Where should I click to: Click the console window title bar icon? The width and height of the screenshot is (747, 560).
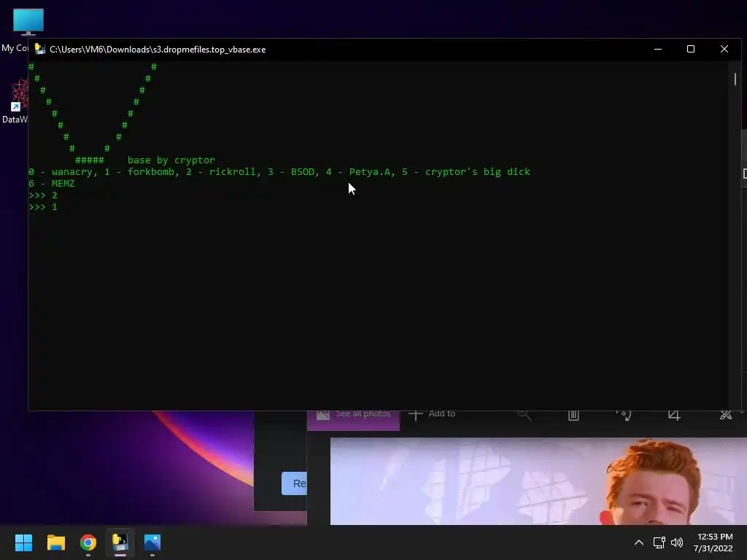click(40, 49)
